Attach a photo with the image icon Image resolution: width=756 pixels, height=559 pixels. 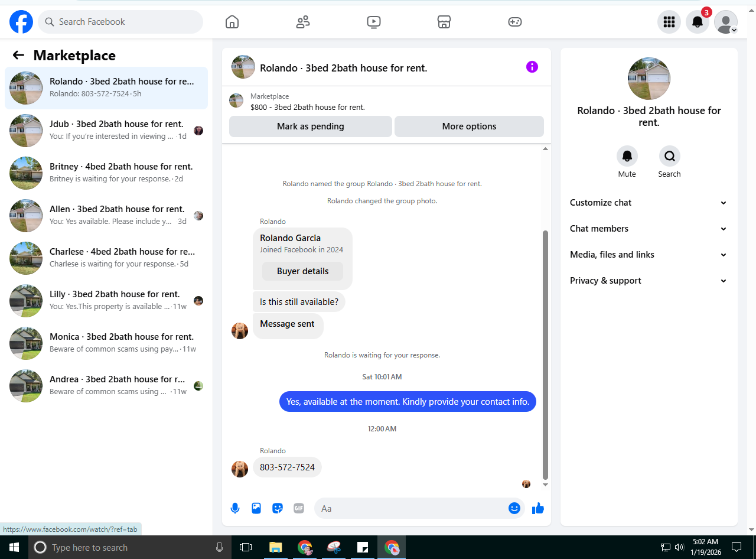[256, 508]
